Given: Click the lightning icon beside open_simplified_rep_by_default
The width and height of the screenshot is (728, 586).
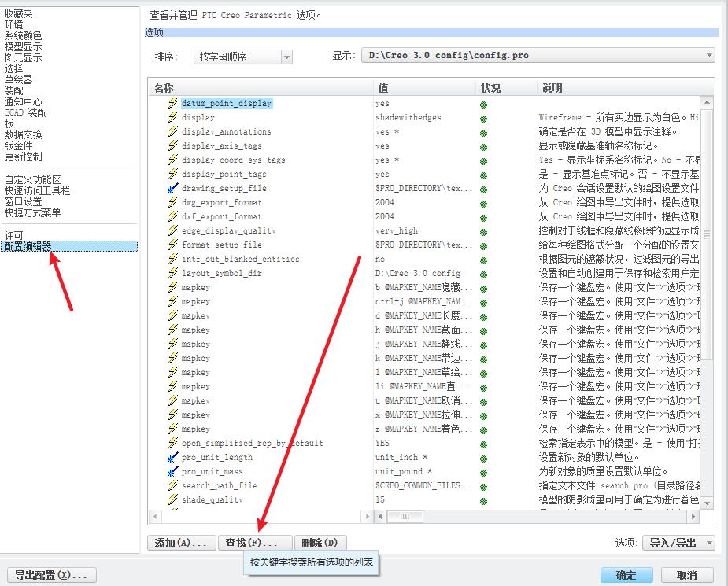Looking at the screenshot, I should (172, 443).
